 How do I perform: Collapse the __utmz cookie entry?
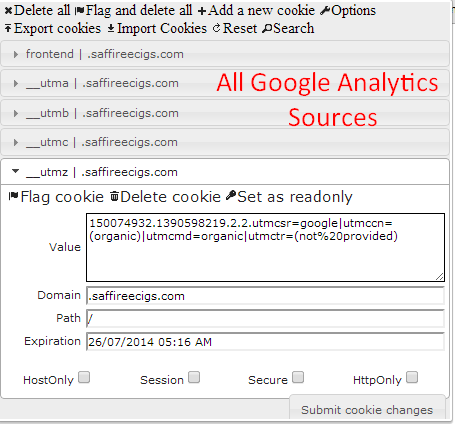click(x=225, y=172)
